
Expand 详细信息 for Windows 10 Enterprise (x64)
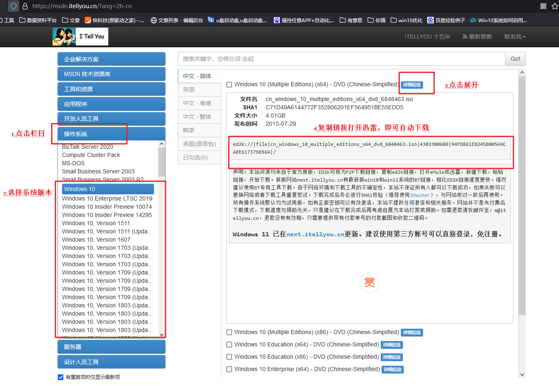pyautogui.click(x=392, y=369)
